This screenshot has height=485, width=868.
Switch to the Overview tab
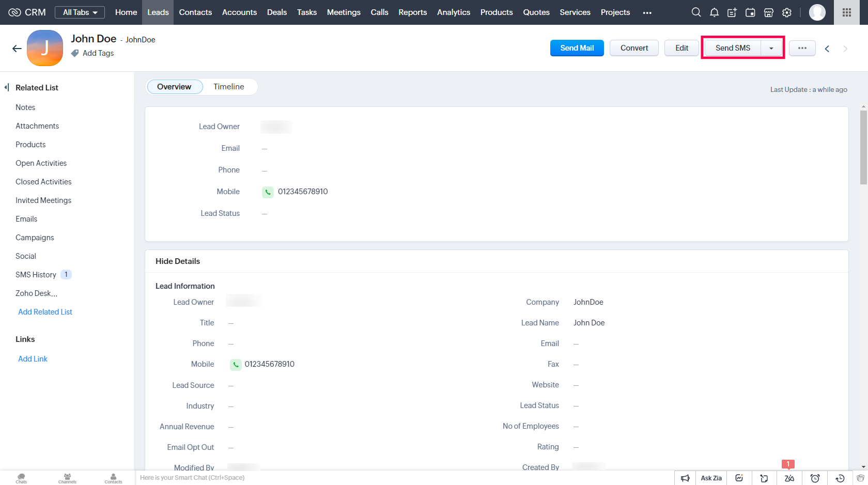pos(175,87)
